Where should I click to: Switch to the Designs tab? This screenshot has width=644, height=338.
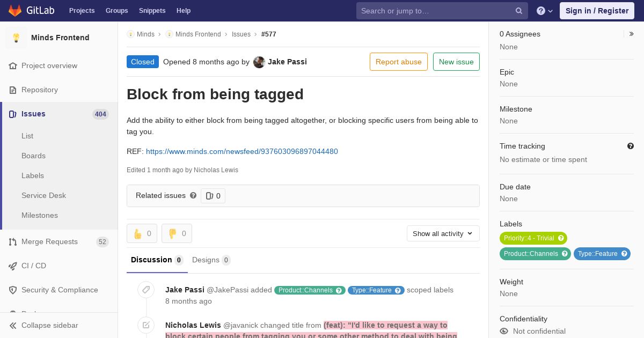(211, 260)
